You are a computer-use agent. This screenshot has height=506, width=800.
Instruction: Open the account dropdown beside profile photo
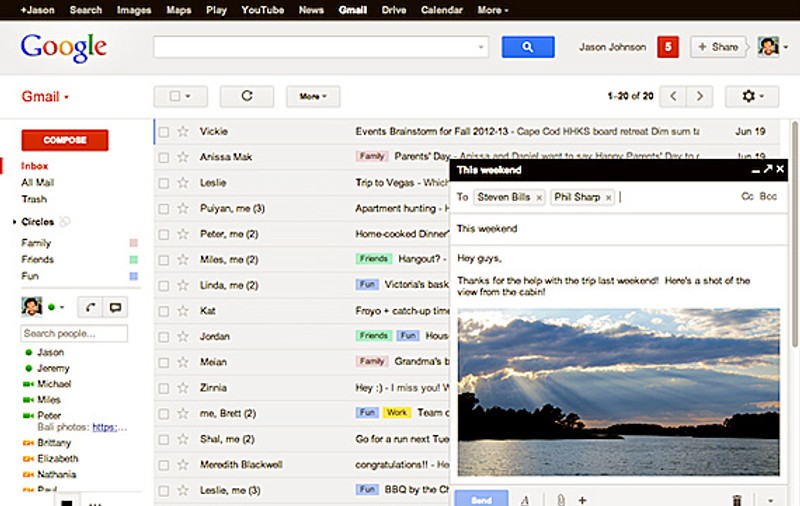coord(786,47)
